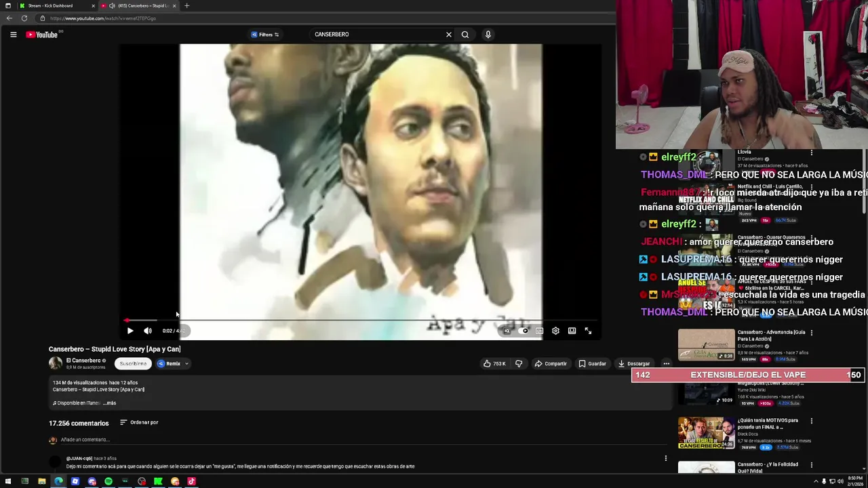The height and width of the screenshot is (488, 868).
Task: Open menu for Advertencia recommended video
Action: 811,333
